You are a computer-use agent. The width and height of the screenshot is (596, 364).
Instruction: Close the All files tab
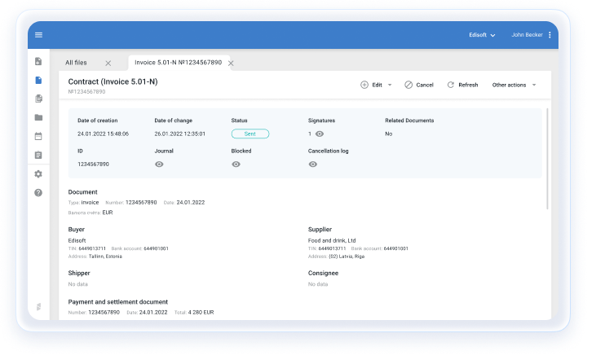tap(108, 63)
